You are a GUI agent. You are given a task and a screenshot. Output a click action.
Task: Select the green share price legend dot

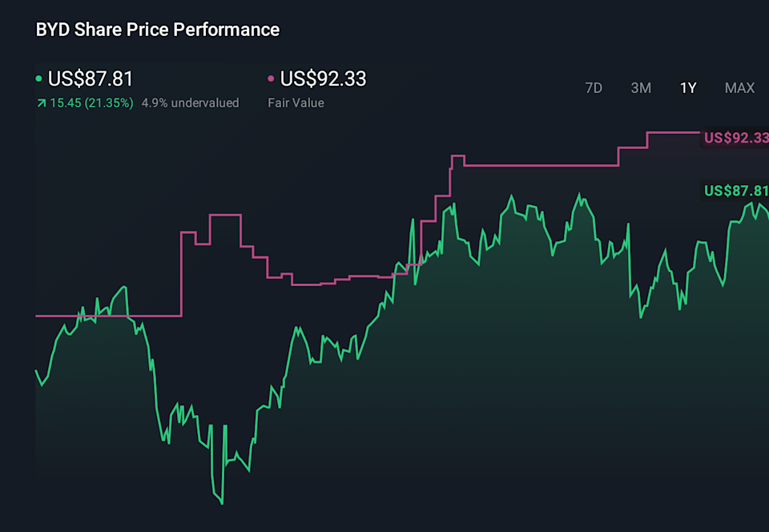pyautogui.click(x=38, y=79)
